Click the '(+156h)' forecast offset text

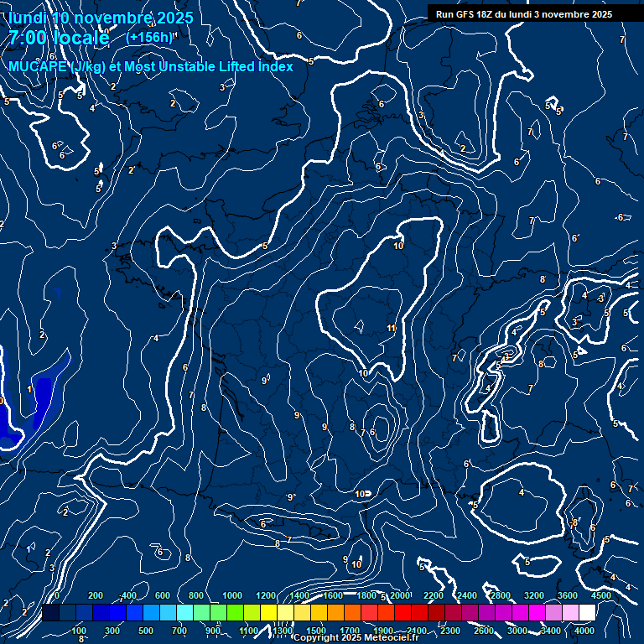(x=149, y=38)
